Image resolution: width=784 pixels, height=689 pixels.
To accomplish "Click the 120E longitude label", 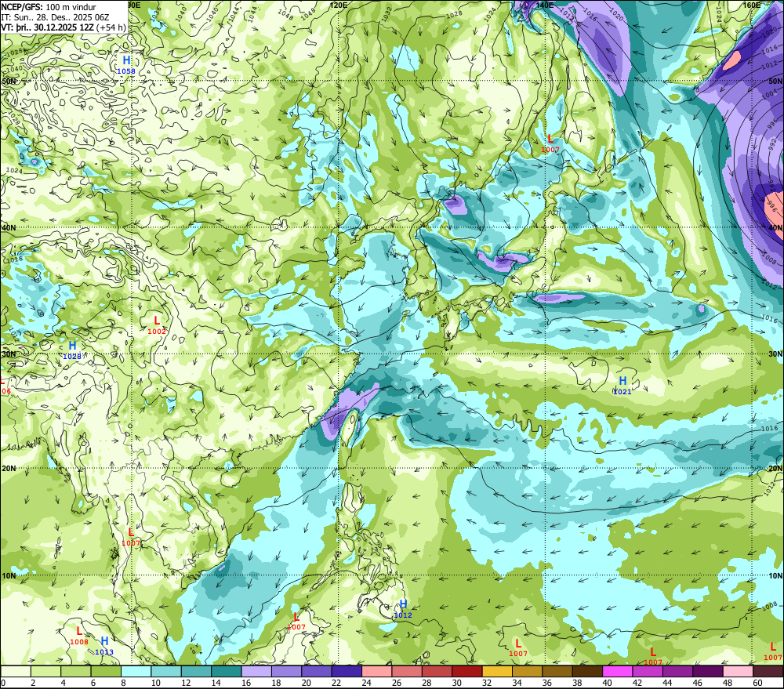I will point(339,5).
